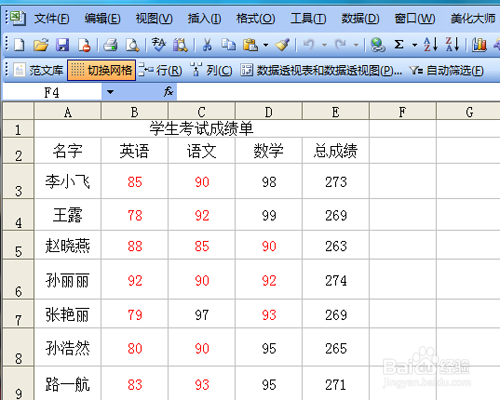
Task: Open the 窗口(W) menu
Action: pos(415,18)
